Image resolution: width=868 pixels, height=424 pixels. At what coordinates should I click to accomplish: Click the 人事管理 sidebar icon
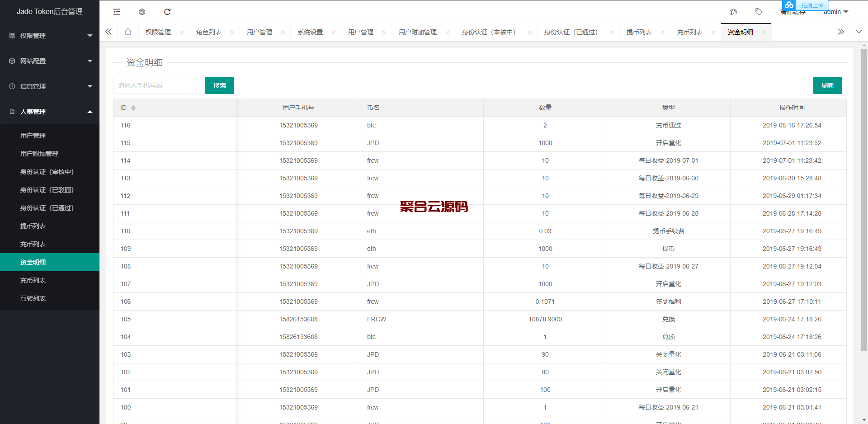point(12,112)
